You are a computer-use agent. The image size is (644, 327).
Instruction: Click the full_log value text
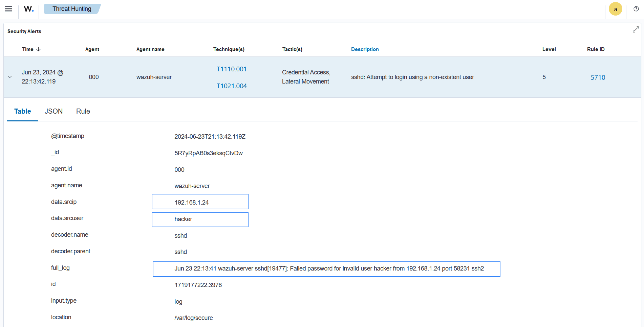pos(329,268)
